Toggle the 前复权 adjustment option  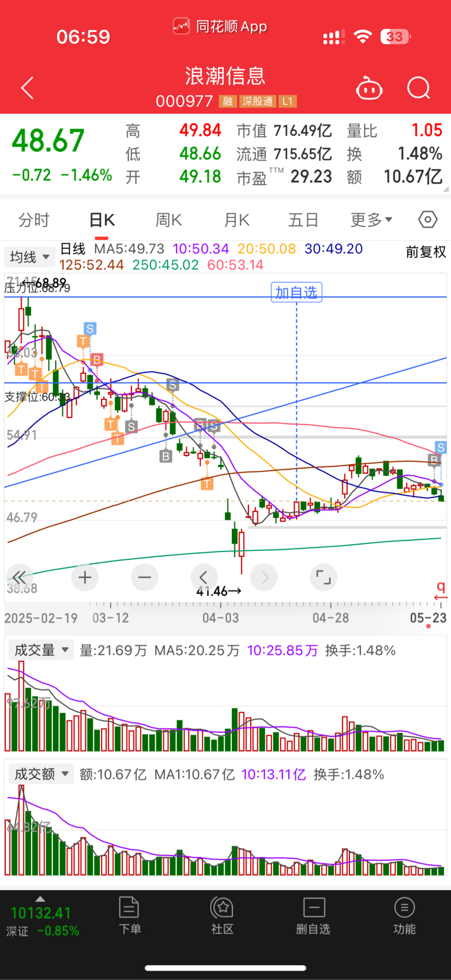click(x=426, y=252)
